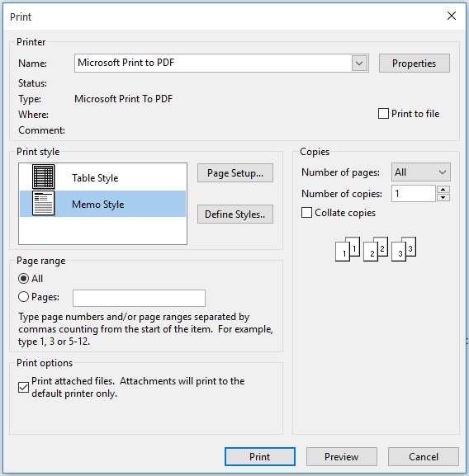The width and height of the screenshot is (469, 476).
Task: Click the Memo Style page icon
Action: (x=44, y=204)
